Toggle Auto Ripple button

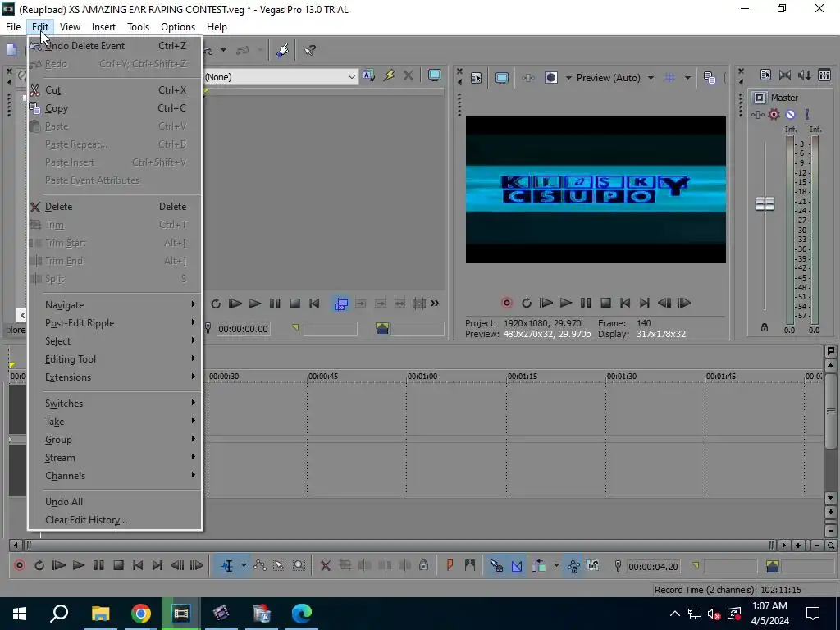tap(539, 566)
